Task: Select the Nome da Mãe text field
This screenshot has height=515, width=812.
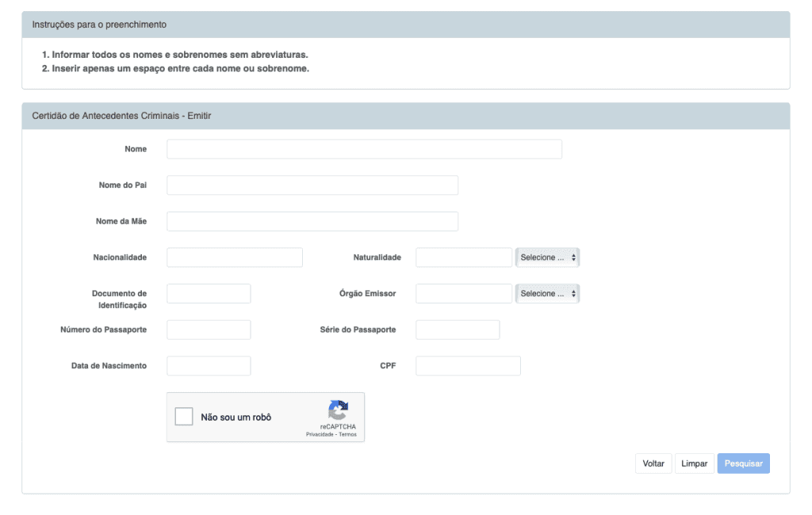Action: pyautogui.click(x=312, y=221)
